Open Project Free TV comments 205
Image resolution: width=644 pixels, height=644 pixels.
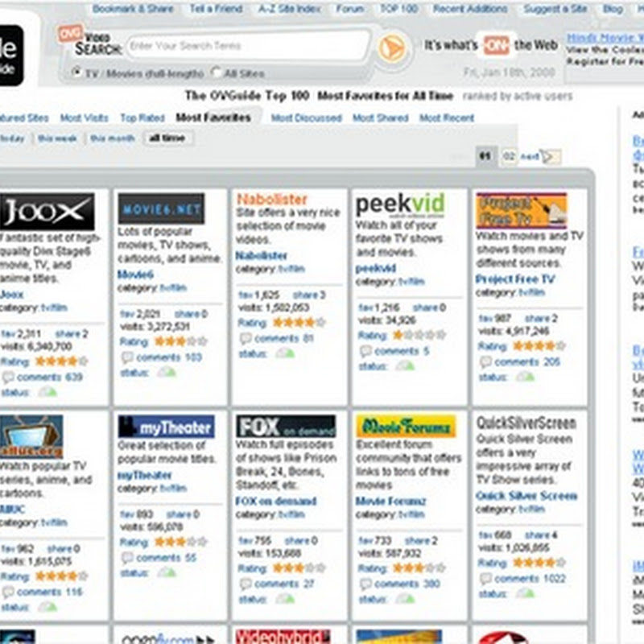point(527,361)
